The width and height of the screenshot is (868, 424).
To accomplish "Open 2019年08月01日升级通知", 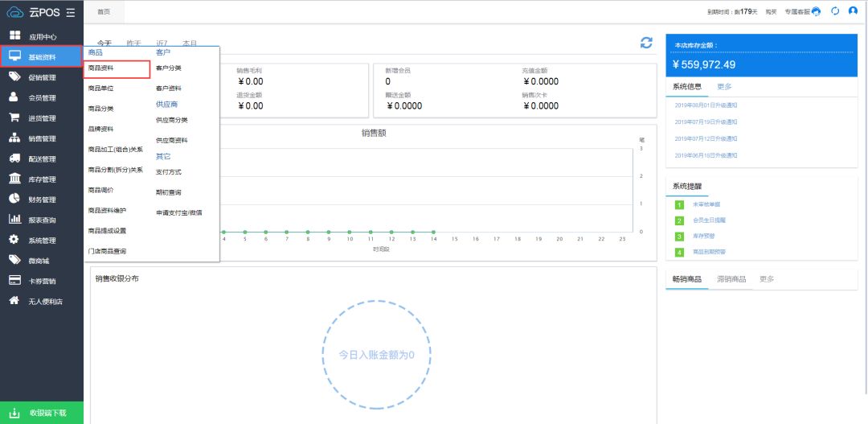I will [x=706, y=105].
